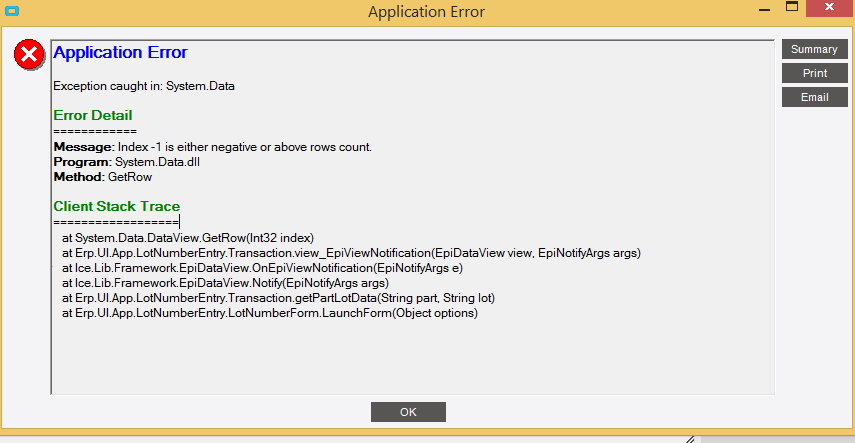Click the 'getPartLotData(String part, String lot)' line

click(278, 298)
